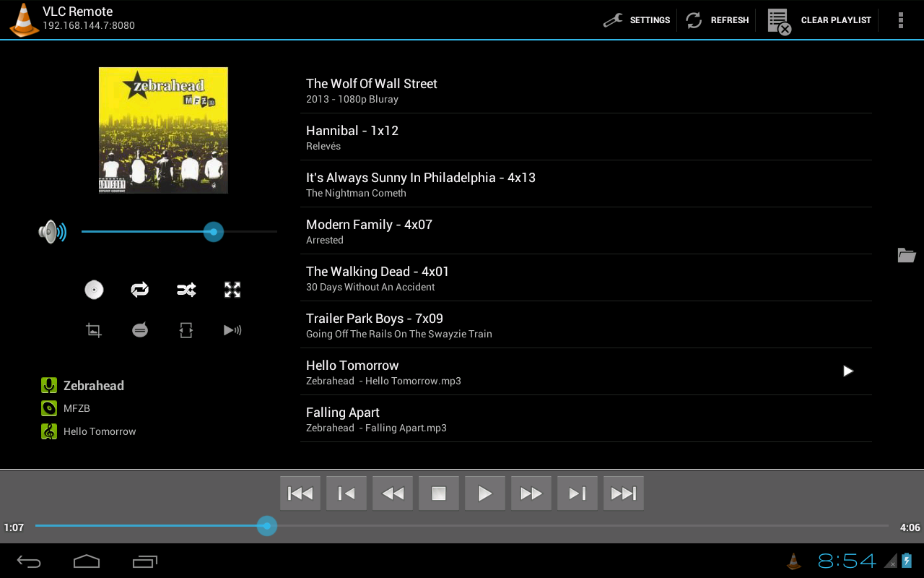
Task: Select Hannibal - 1x12 playlist item
Action: click(x=586, y=137)
